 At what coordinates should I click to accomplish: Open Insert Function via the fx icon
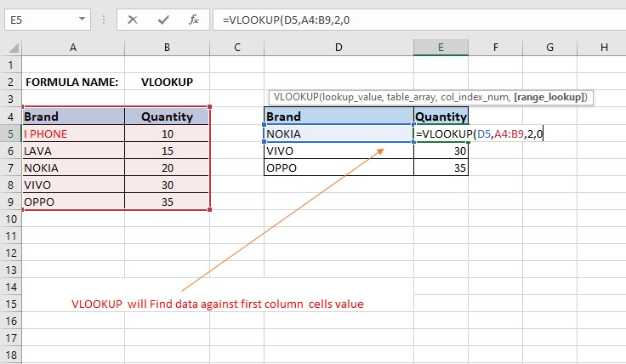pos(194,20)
